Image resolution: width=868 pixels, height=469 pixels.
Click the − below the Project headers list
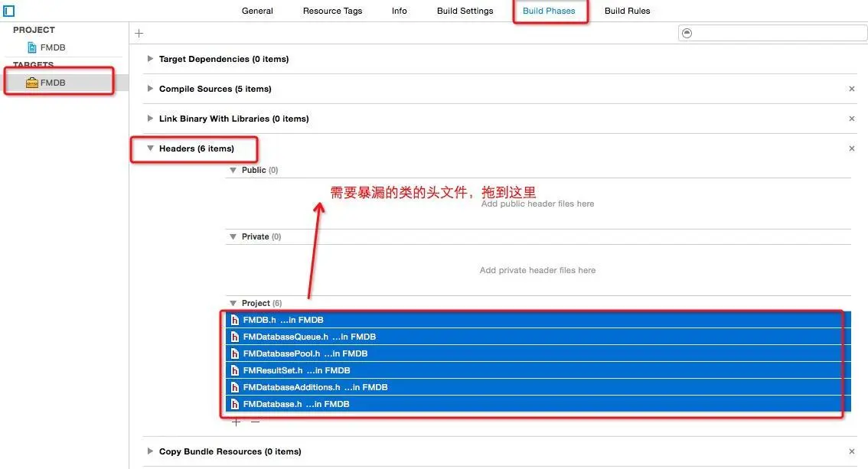click(255, 421)
